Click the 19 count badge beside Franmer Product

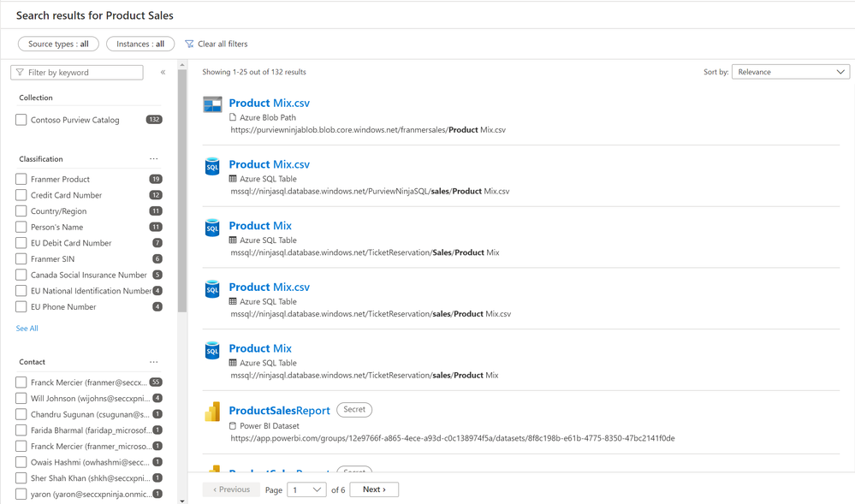[156, 179]
